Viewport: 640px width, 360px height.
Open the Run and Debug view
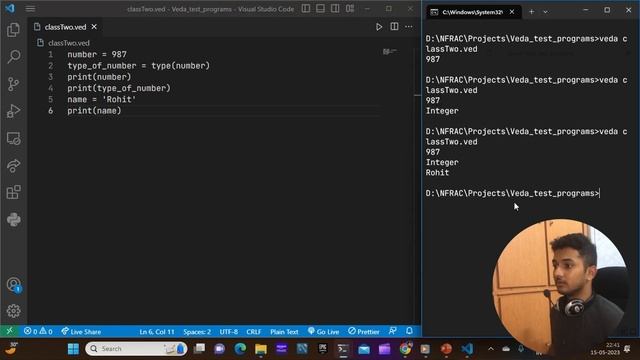pos(13,111)
